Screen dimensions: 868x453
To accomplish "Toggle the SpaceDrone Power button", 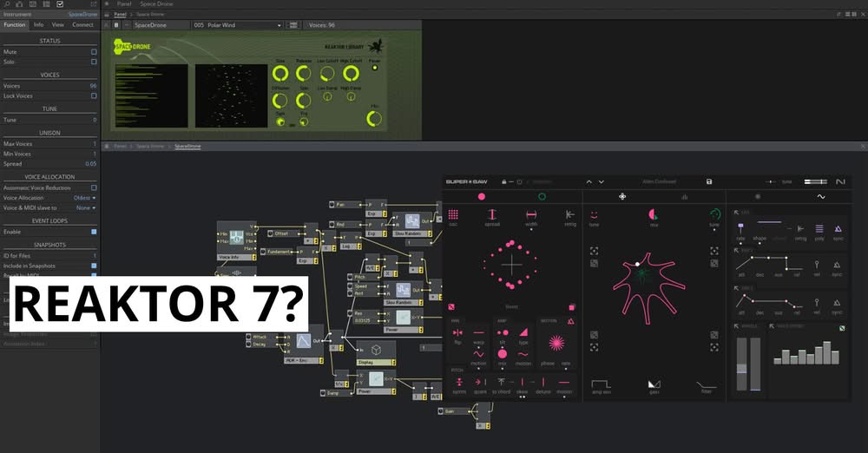I will click(375, 68).
